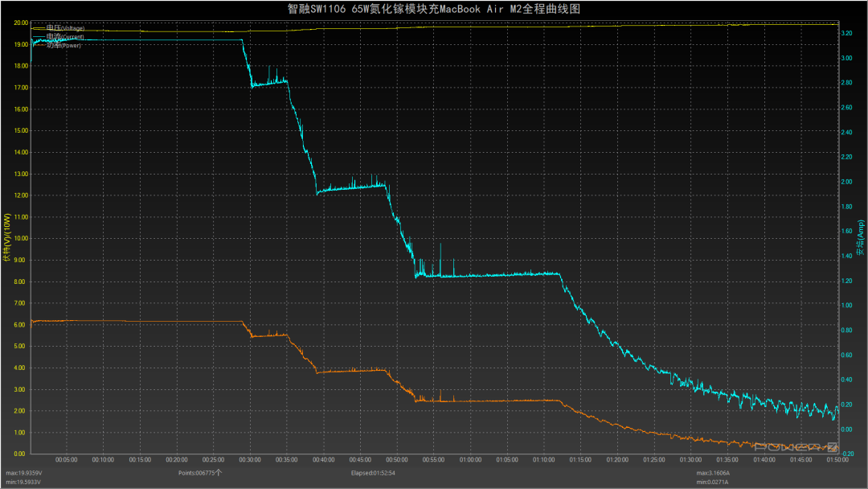Click the Elapsed:01:52:54 readout
The image size is (868, 489).
(x=373, y=473)
